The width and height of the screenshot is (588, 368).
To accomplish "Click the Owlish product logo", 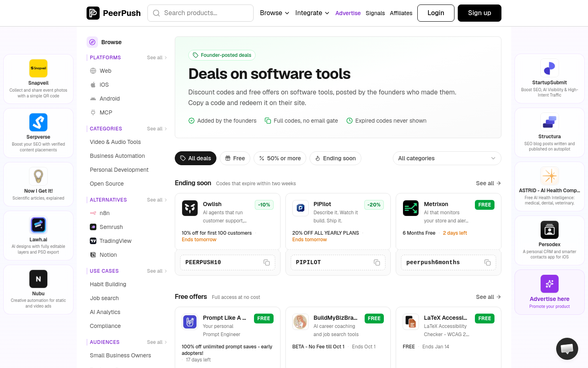I will click(x=190, y=208).
